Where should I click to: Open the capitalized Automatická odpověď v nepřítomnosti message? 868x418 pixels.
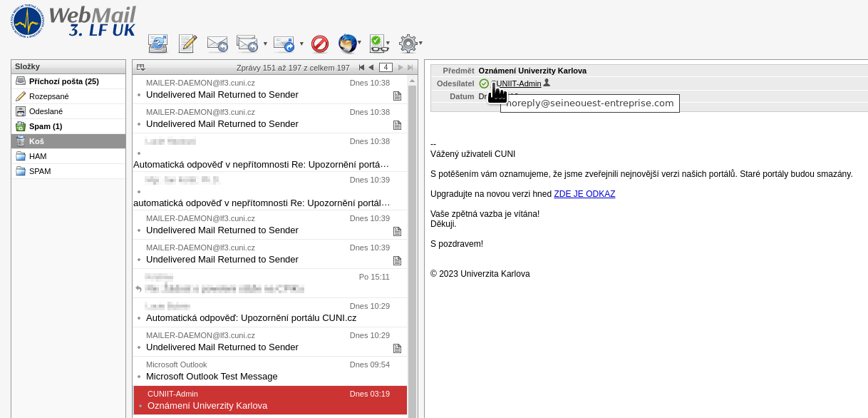[270, 153]
